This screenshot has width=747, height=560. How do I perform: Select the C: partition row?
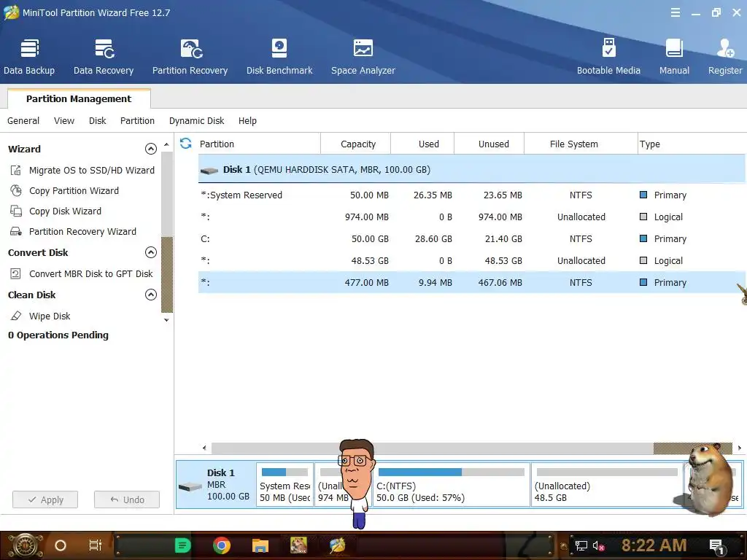coord(472,239)
